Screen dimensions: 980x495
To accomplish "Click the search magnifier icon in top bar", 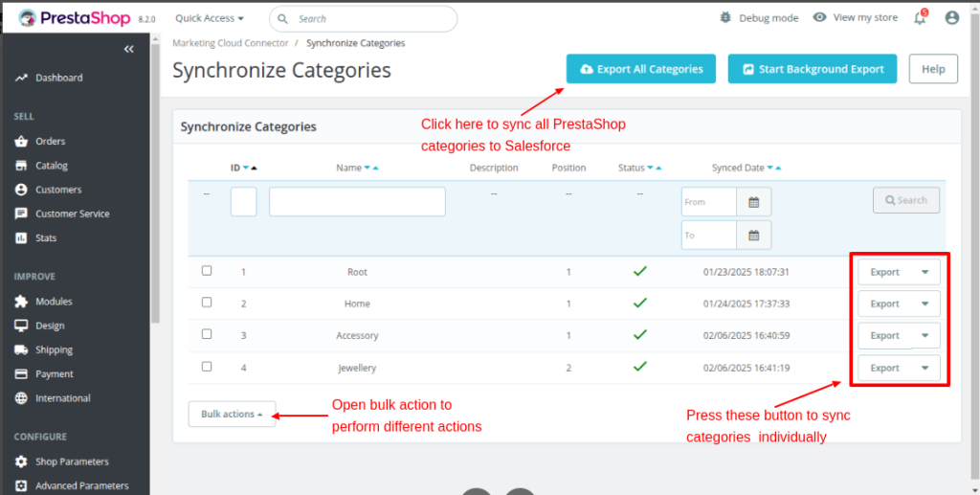I will click(x=283, y=19).
